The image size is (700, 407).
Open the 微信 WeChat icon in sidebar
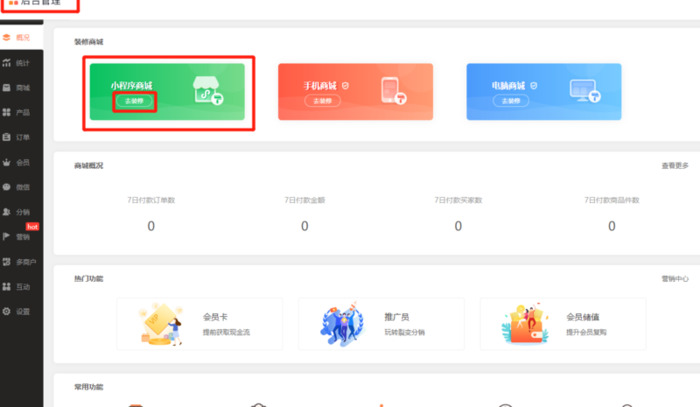pyautogui.click(x=6, y=187)
